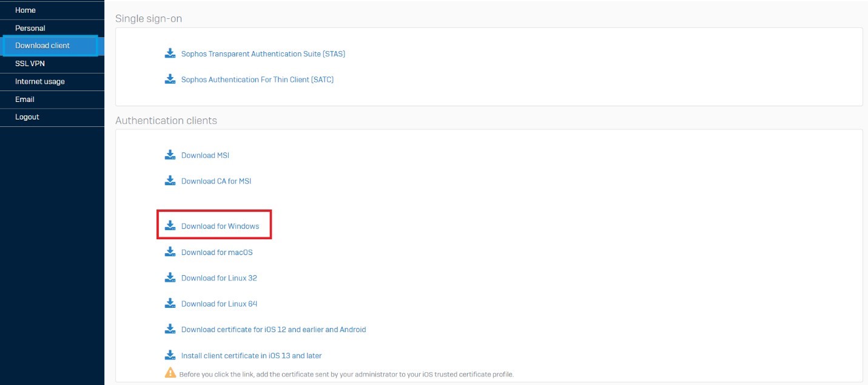The width and height of the screenshot is (868, 385).
Task: Open Sophos Authentication For Thin Client (SATC) link
Action: (257, 80)
